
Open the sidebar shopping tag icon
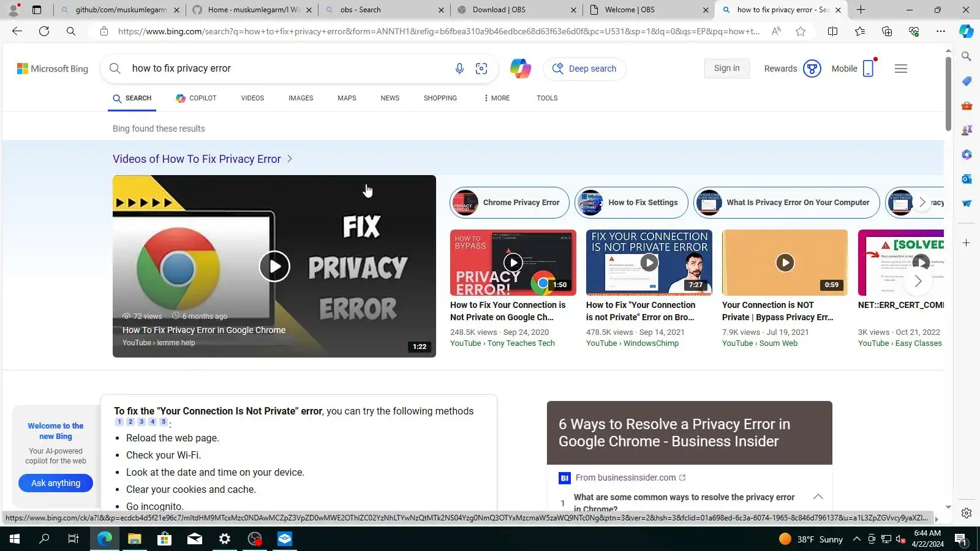click(x=967, y=81)
